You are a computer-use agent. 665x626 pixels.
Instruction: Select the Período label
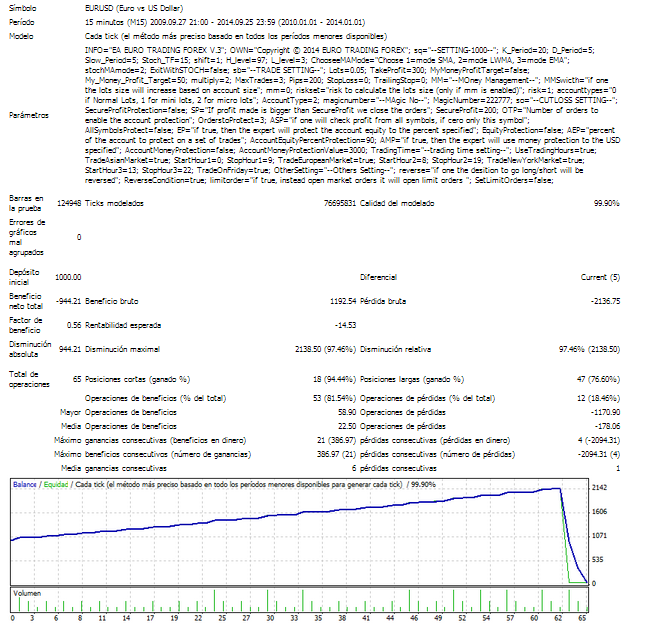point(22,20)
